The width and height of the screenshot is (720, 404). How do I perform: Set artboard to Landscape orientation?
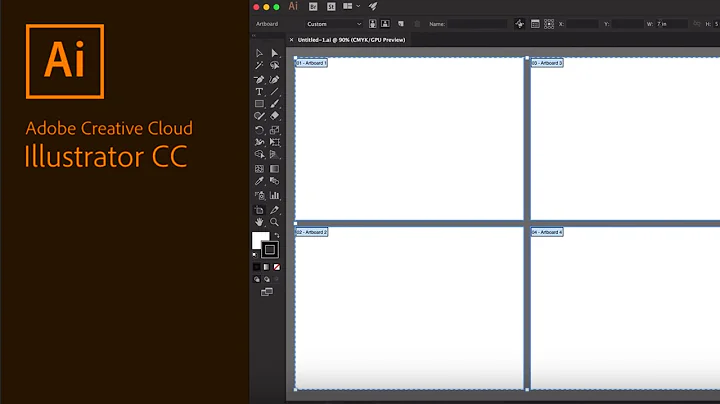(x=385, y=24)
